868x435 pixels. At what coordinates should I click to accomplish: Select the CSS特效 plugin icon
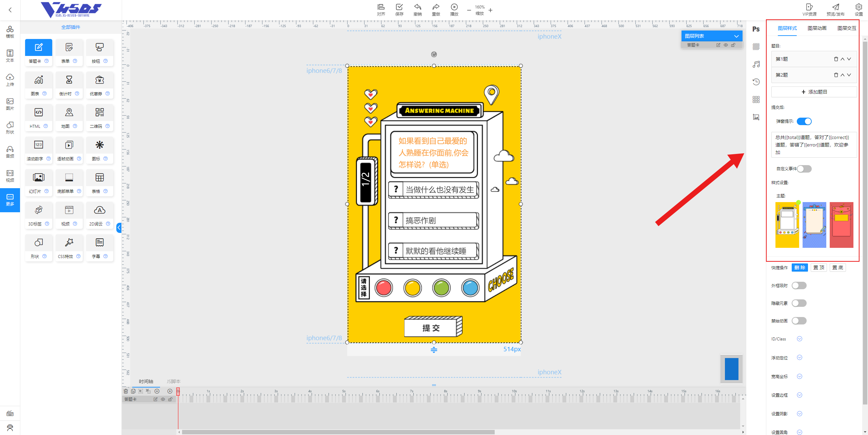[x=69, y=243]
